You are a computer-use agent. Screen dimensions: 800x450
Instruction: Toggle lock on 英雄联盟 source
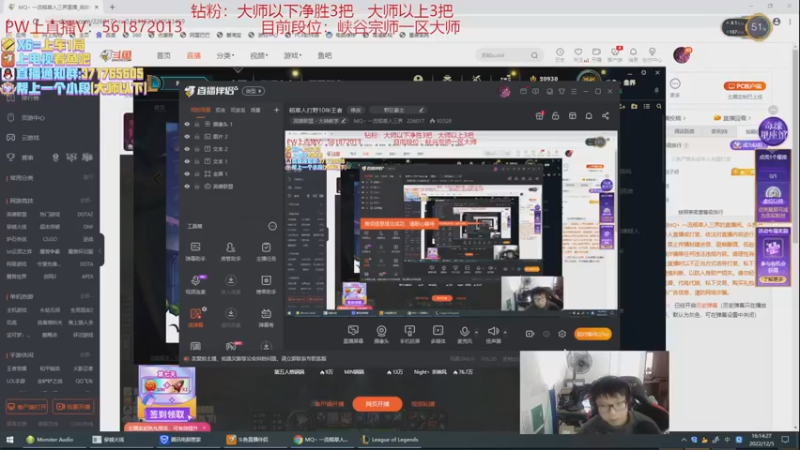tap(197, 186)
